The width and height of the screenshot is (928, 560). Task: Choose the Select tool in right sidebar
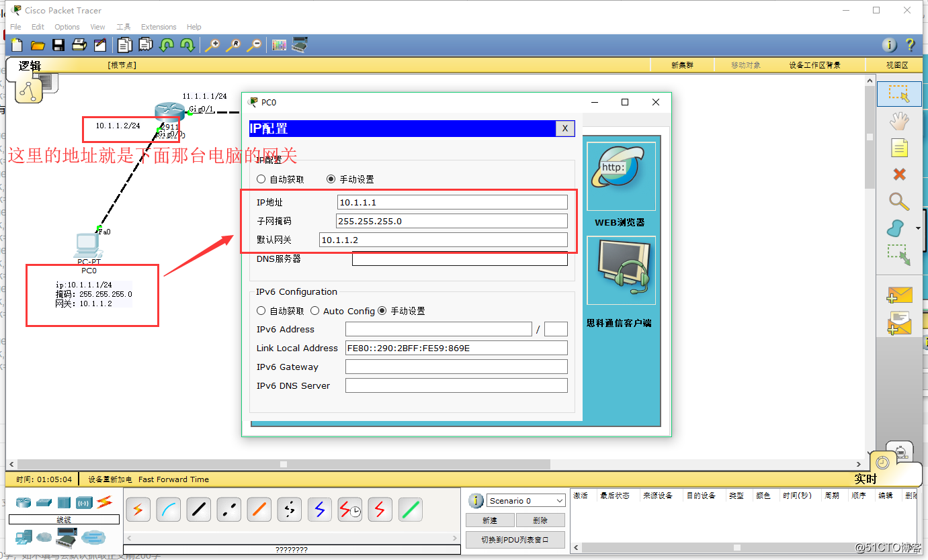pos(898,94)
